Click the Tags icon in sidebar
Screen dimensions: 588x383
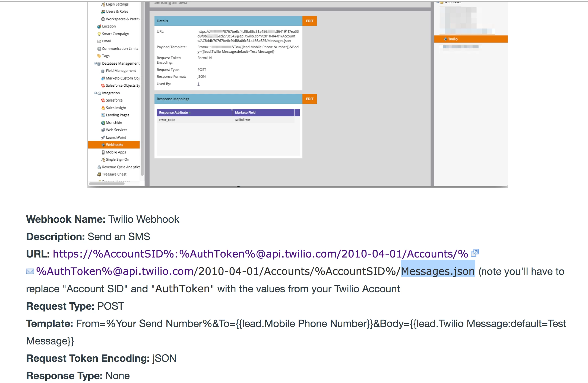(99, 56)
